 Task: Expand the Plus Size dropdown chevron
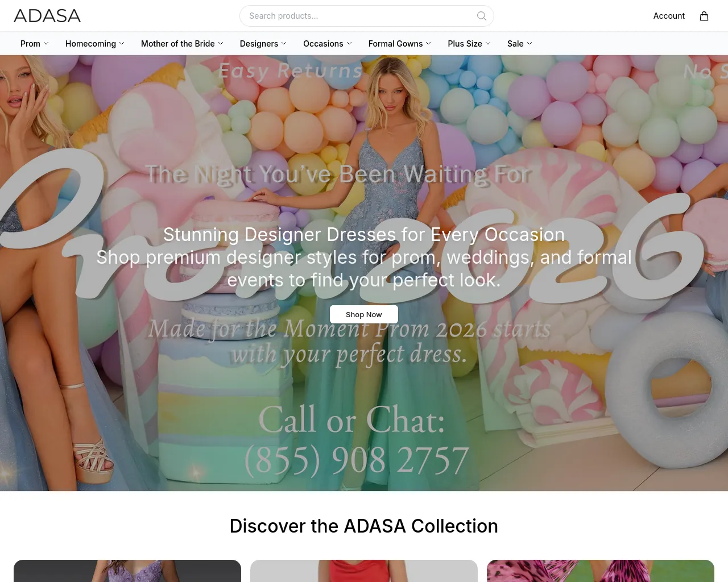pyautogui.click(x=488, y=44)
